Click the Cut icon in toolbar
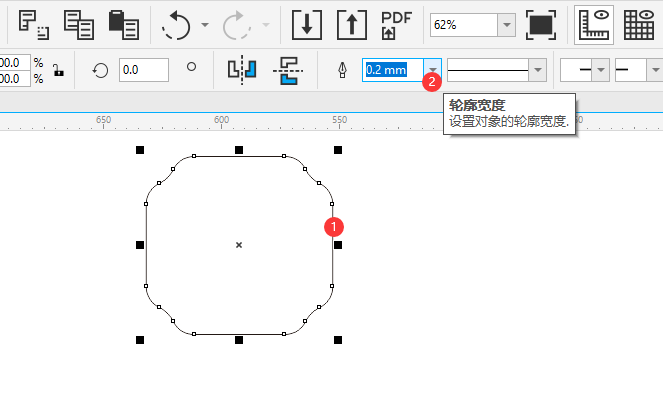The width and height of the screenshot is (663, 400). tap(34, 25)
